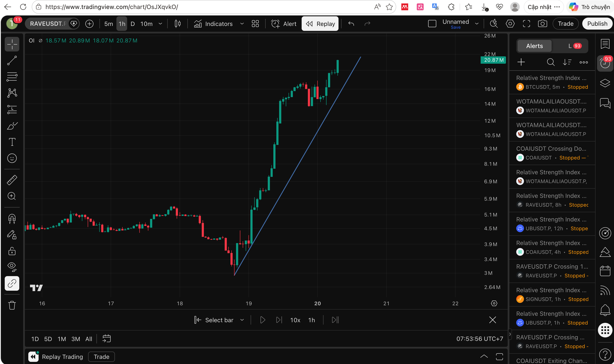
Task: Expand the Unnamed layout dropdown
Action: 477,24
